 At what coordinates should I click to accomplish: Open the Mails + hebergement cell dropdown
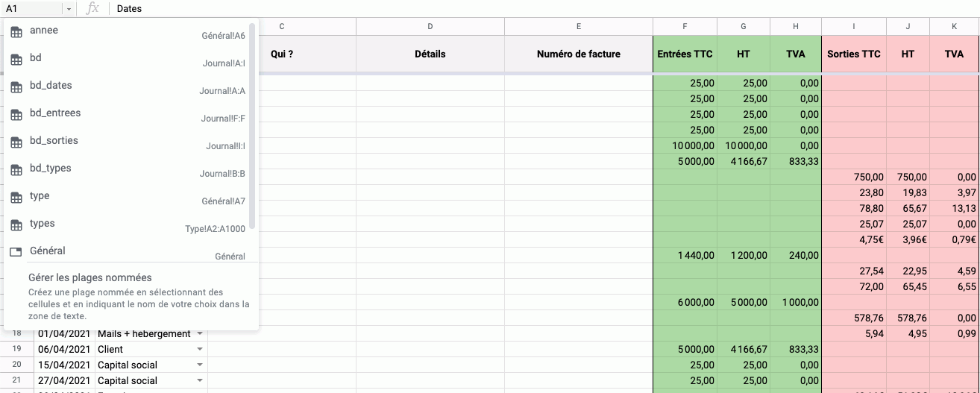tap(200, 333)
